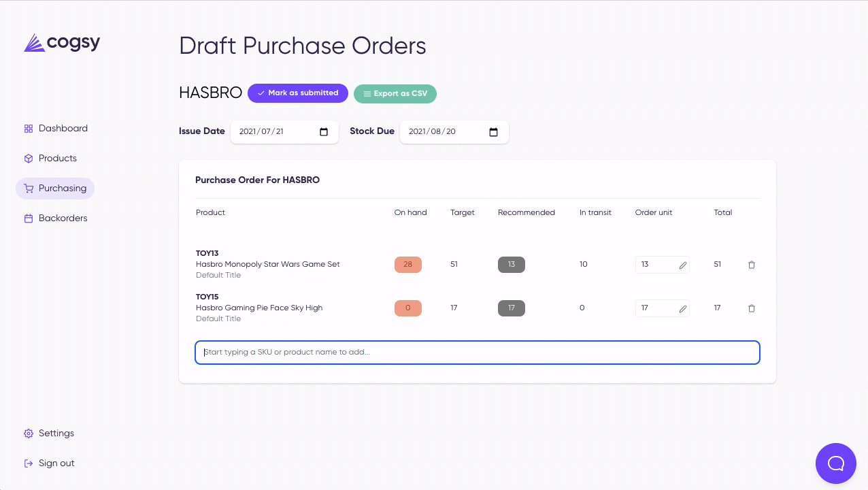
Task: Click the Products box icon
Action: pyautogui.click(x=29, y=159)
